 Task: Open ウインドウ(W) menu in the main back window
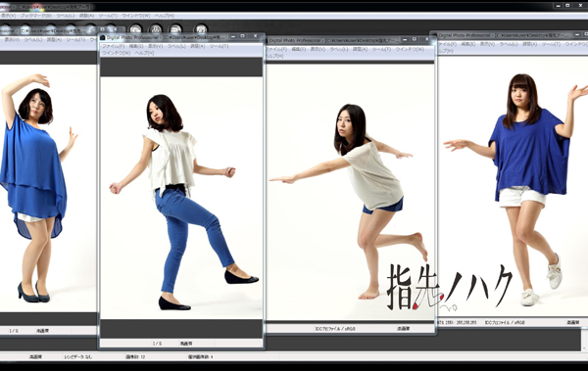136,16
